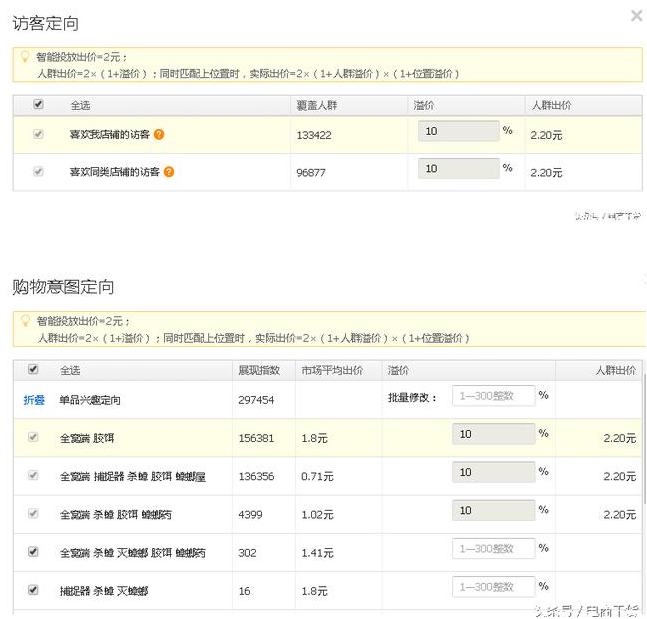This screenshot has width=647, height=619.
Task: Click premium field for 喜欢同类店铺的访客
Action: pos(458,168)
